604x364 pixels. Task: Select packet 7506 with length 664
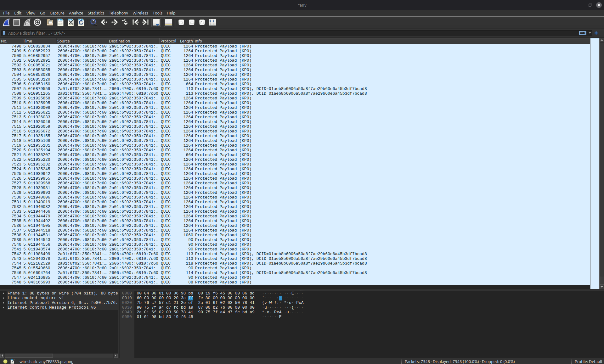[x=295, y=84]
